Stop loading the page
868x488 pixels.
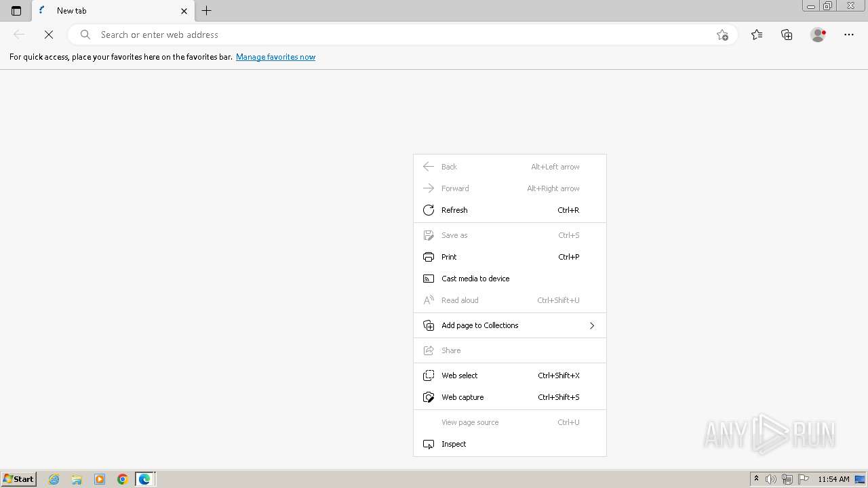coord(49,35)
